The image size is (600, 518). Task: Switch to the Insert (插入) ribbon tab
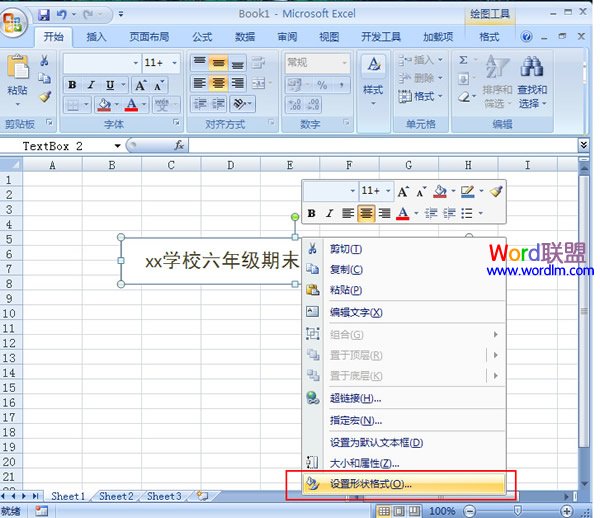tap(96, 37)
